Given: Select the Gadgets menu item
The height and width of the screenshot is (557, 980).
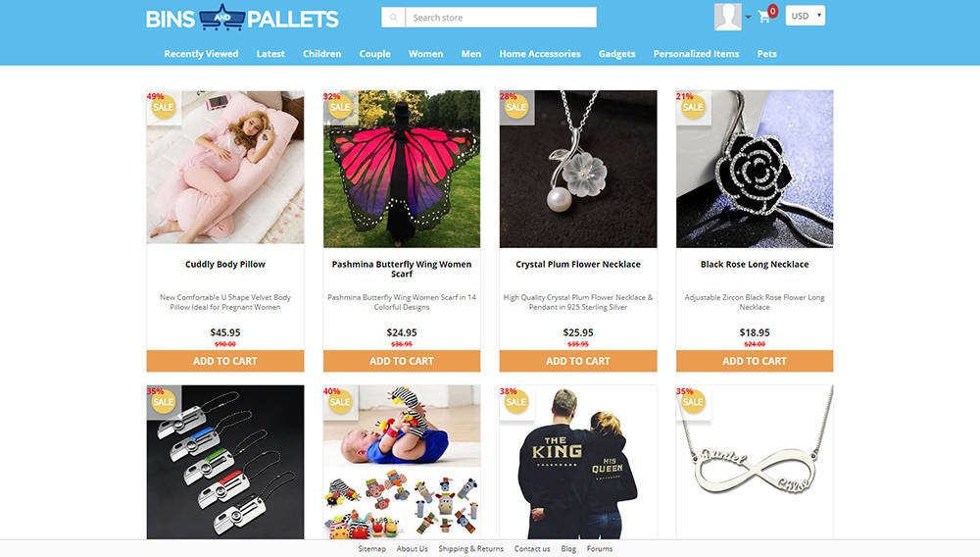Looking at the screenshot, I should [x=616, y=54].
